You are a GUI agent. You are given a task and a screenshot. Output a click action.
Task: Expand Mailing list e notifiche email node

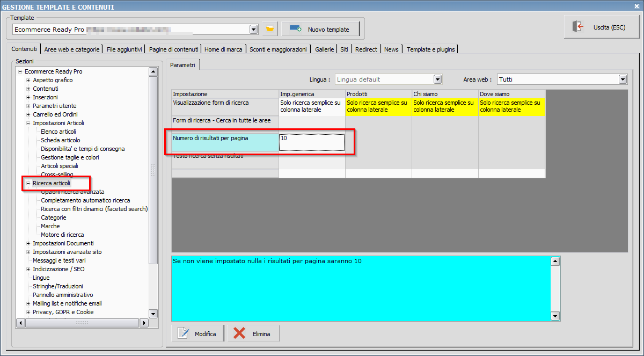click(x=28, y=303)
